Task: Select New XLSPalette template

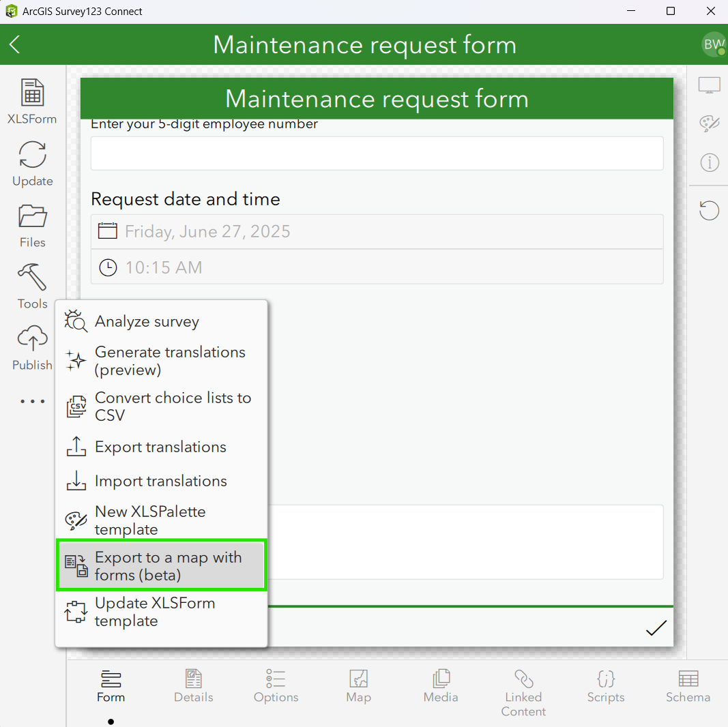Action: pos(161,520)
